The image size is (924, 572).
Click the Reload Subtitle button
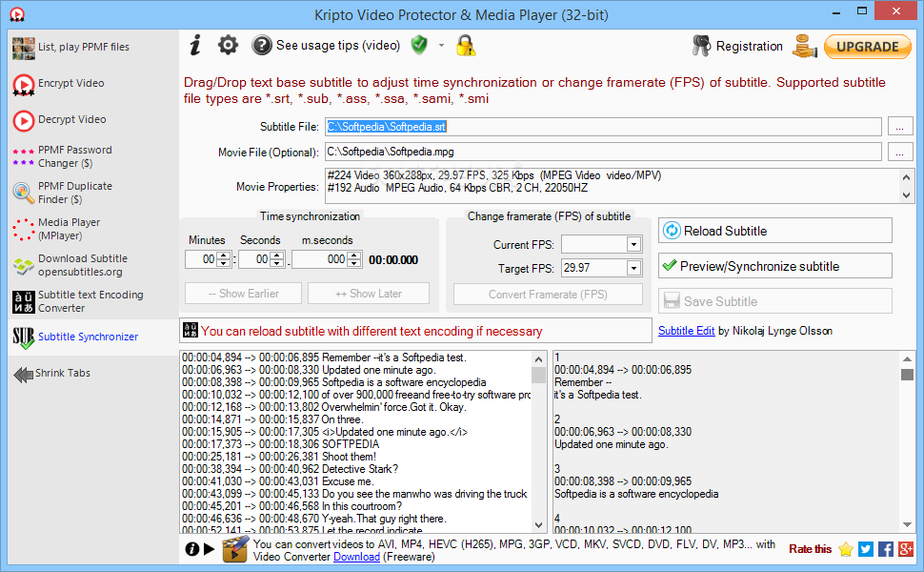coord(774,231)
